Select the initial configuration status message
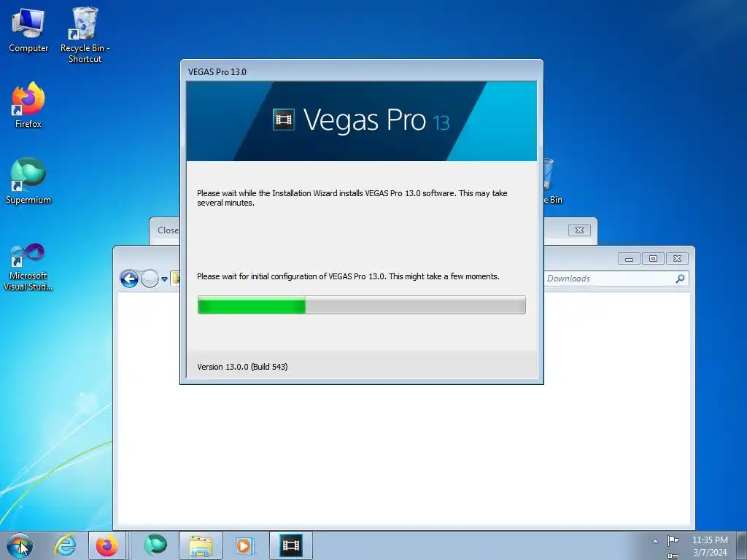Screen dimensions: 747x560 (348, 276)
